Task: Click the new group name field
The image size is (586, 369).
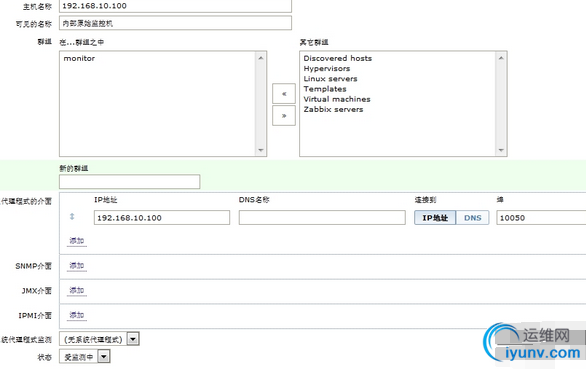Action: 129,182
